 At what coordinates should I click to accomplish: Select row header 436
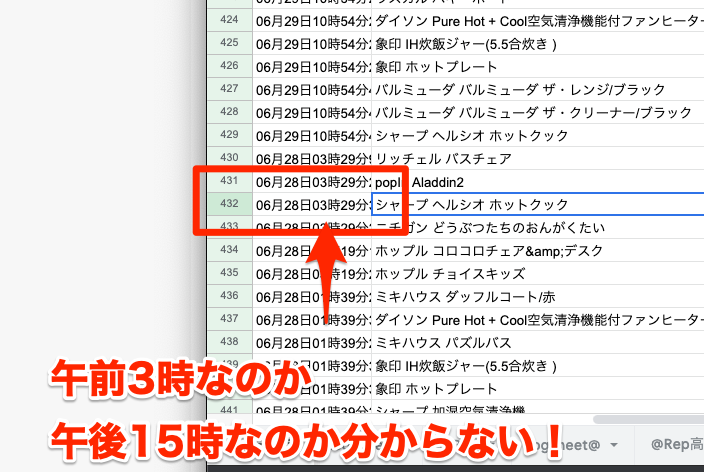(229, 296)
